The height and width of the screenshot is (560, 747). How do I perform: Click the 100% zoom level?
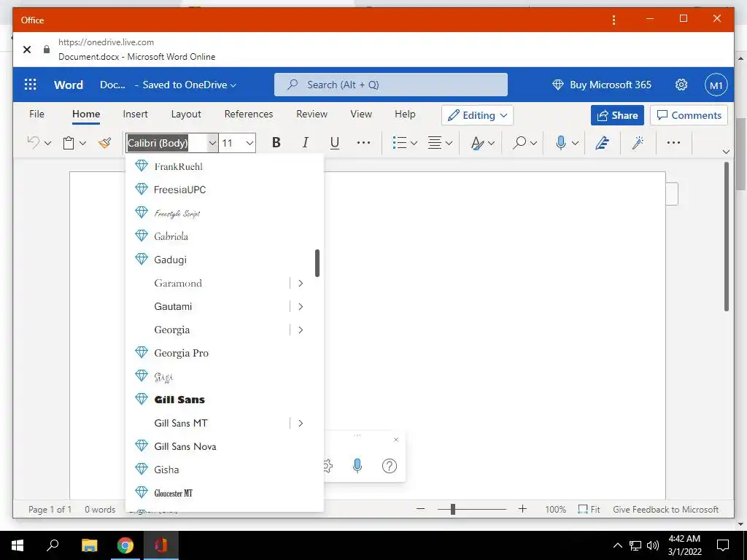click(x=555, y=509)
